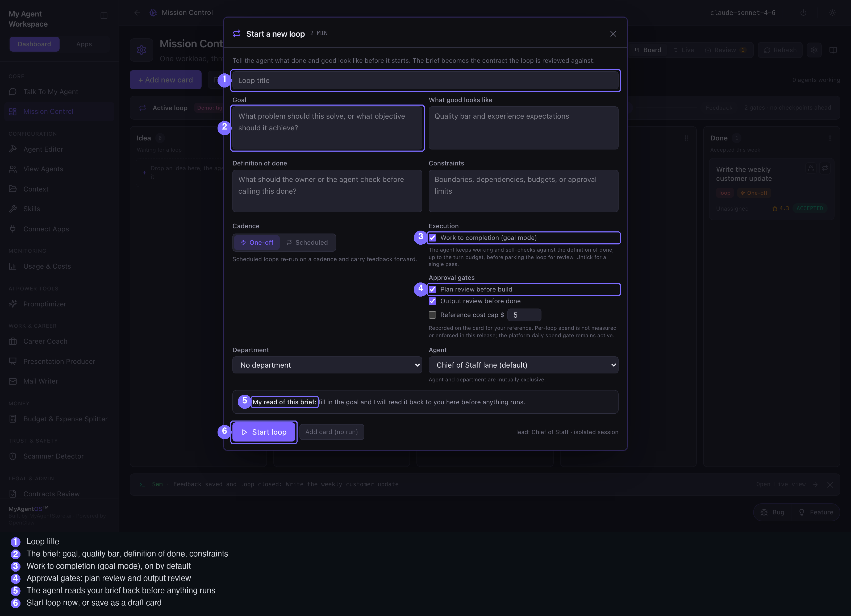Click Add card (no run)
This screenshot has width=851, height=616.
pyautogui.click(x=331, y=432)
